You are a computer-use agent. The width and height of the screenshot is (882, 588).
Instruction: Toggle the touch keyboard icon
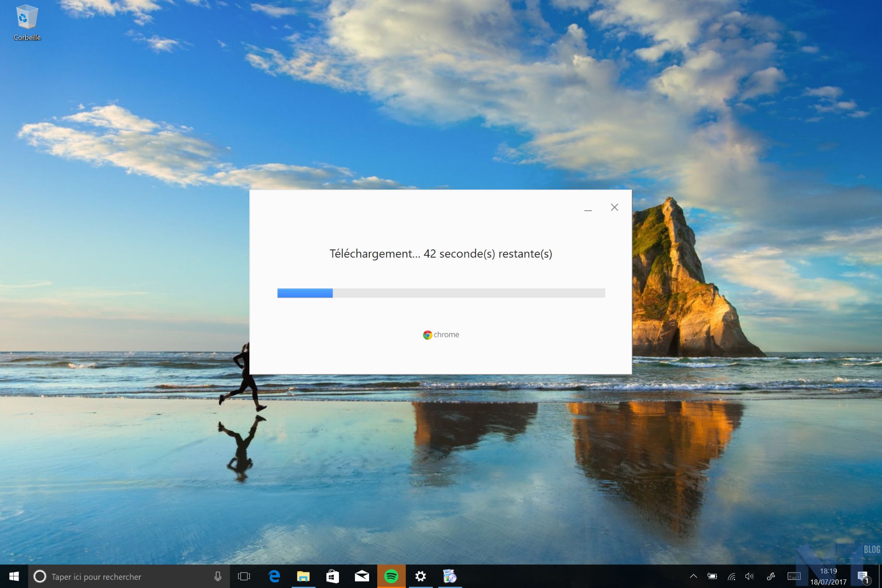794,576
